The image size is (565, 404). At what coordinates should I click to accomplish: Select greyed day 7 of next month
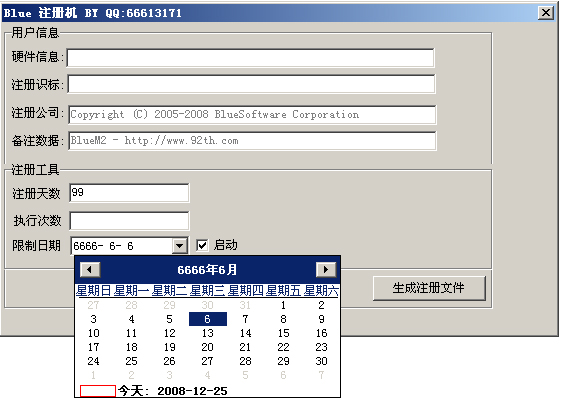tap(321, 375)
